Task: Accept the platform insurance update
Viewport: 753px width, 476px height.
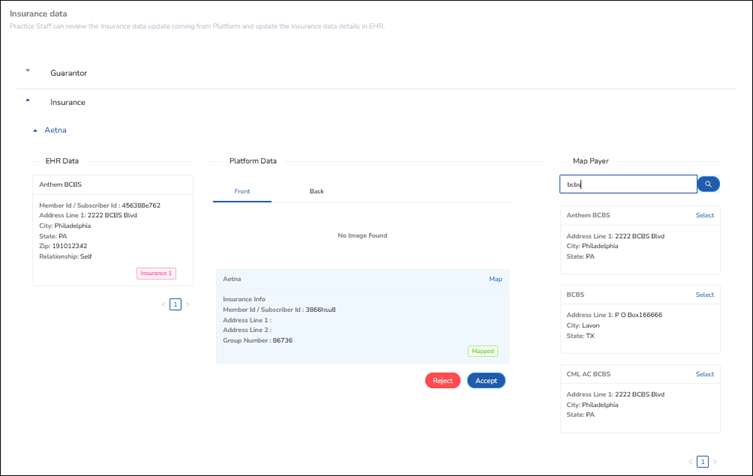Action: point(486,380)
